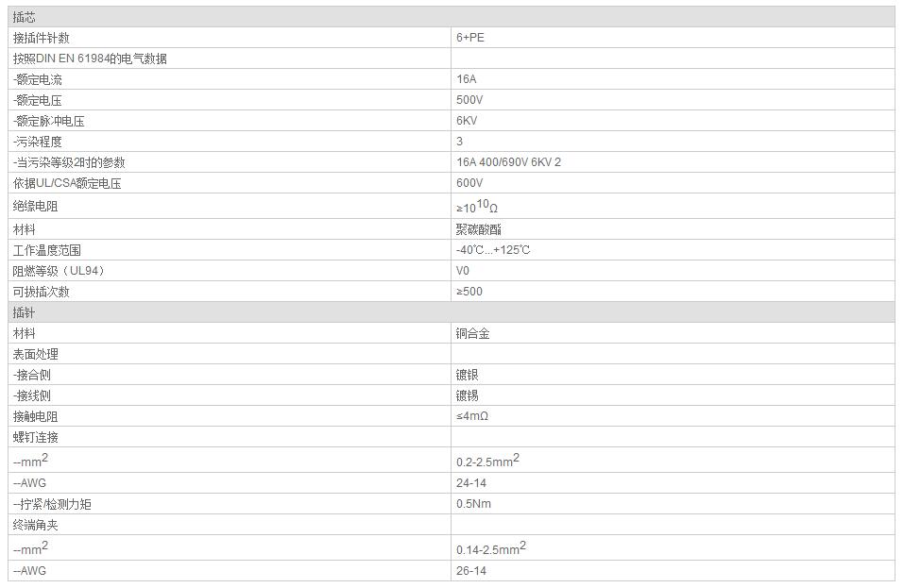The width and height of the screenshot is (904, 588).
Task: Select the 26-14 AWG value
Action: click(471, 571)
